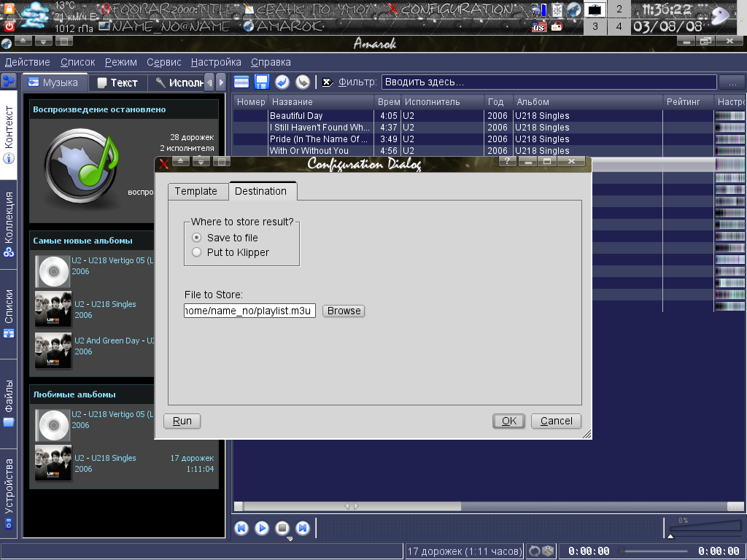Image resolution: width=747 pixels, height=560 pixels.
Task: Click the red power logout icon
Action: [9, 26]
